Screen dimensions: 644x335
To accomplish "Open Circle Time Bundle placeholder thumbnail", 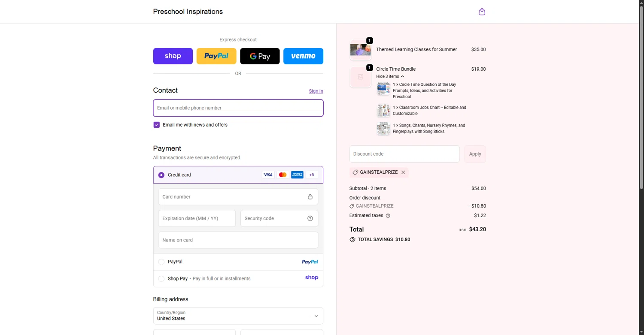I will [x=361, y=77].
